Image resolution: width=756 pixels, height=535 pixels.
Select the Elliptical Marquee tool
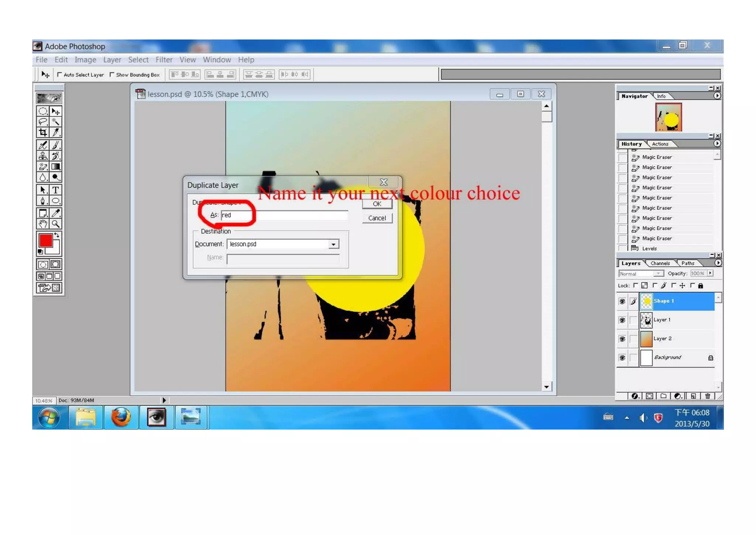click(x=43, y=111)
